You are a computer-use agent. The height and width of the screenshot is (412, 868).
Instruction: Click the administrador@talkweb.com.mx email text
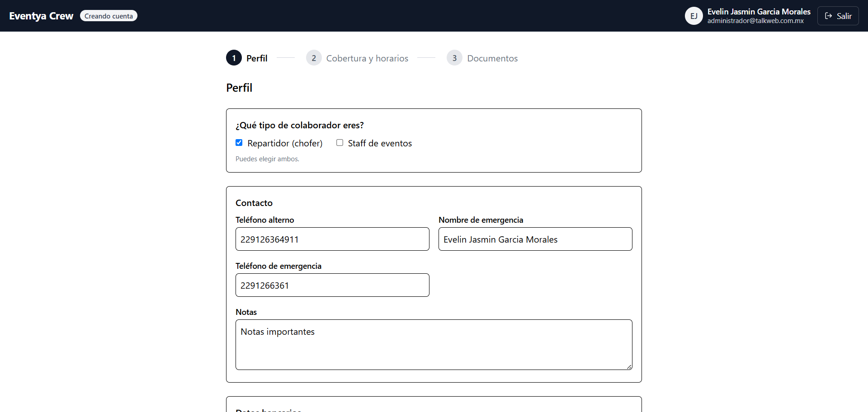coord(756,21)
